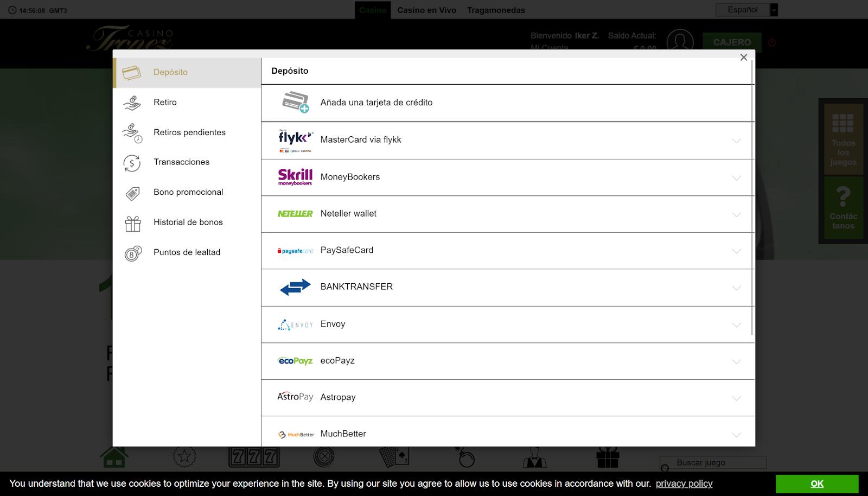This screenshot has height=496, width=868.
Task: Expand the Envoy row chevron
Action: [736, 325]
